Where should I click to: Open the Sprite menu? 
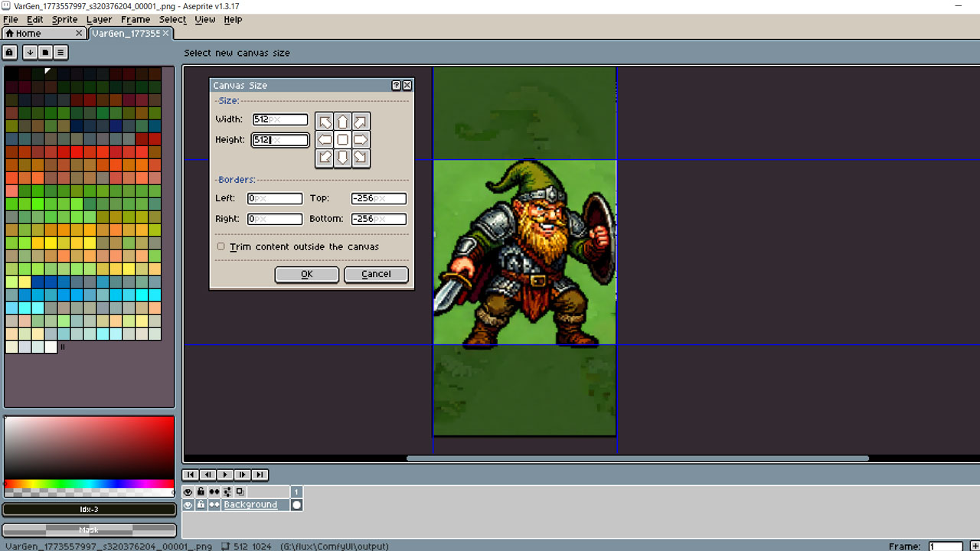point(64,19)
